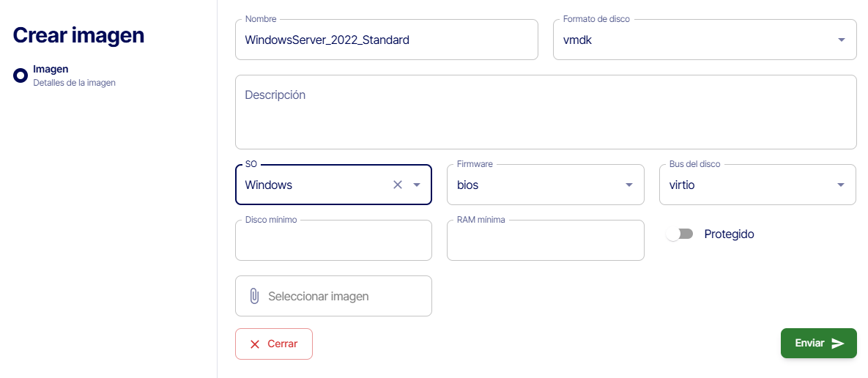868x378 pixels.
Task: Open the Bus del disco dropdown
Action: pos(841,185)
